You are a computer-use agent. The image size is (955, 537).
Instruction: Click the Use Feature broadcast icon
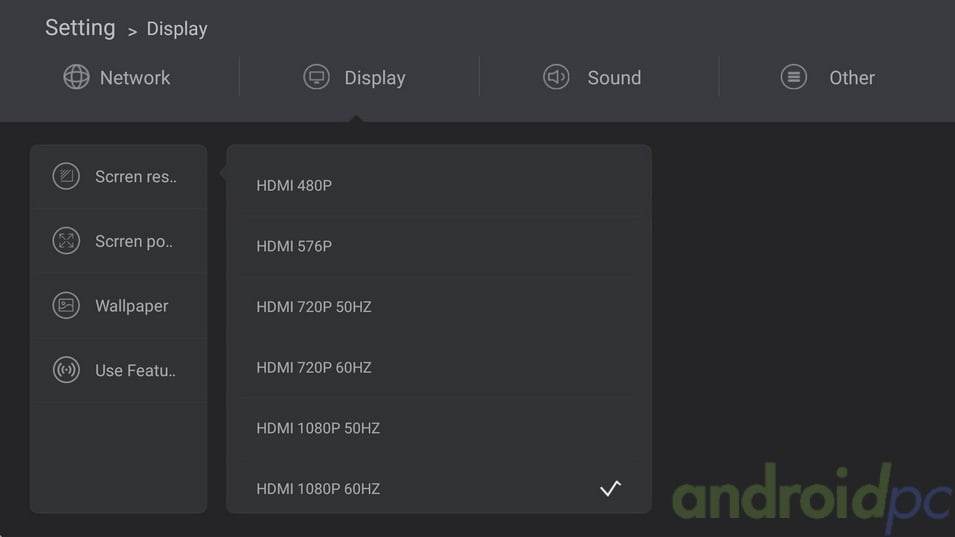[66, 370]
